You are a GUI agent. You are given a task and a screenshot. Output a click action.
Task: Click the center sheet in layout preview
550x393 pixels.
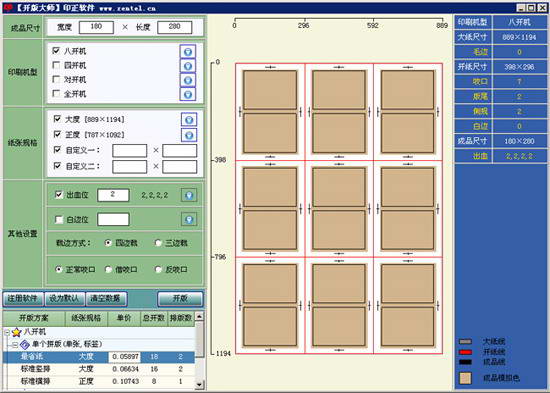[339, 209]
